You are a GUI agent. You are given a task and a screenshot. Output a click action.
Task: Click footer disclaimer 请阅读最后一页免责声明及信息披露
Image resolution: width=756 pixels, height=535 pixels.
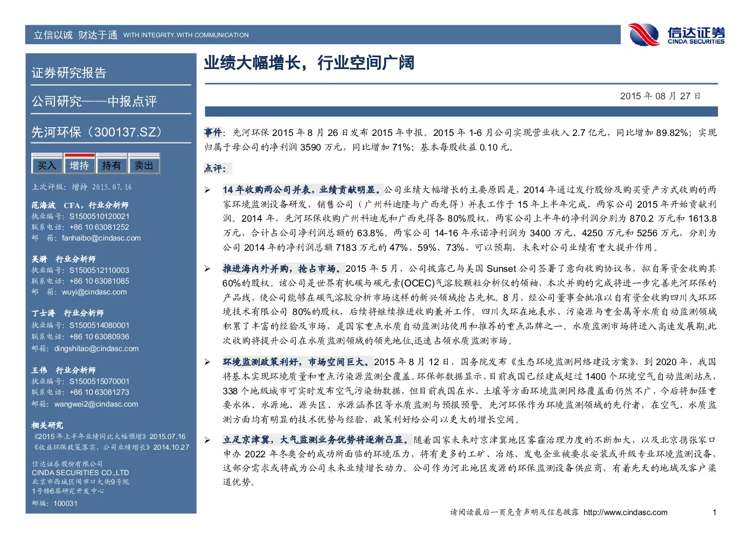click(514, 512)
